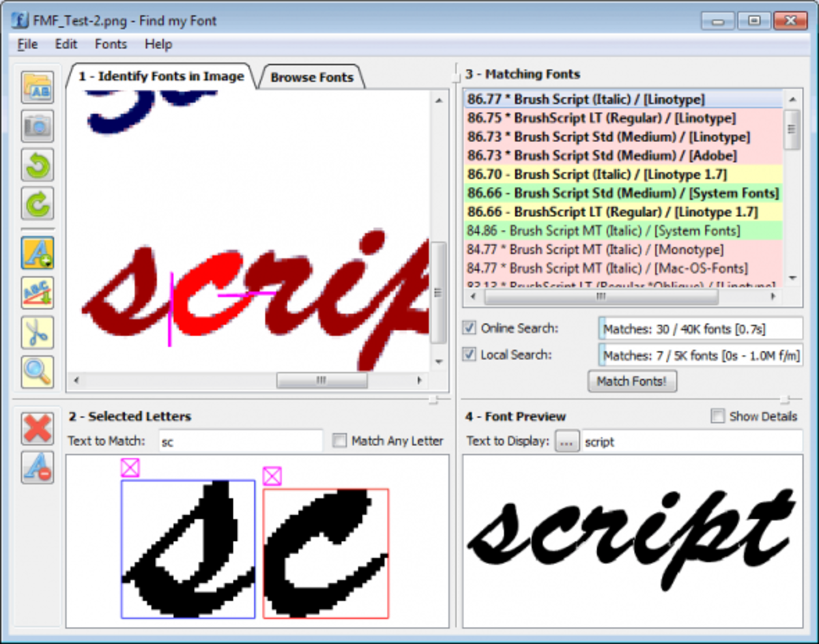The width and height of the screenshot is (819, 644).
Task: Select the add letter selection tool
Action: (x=38, y=253)
